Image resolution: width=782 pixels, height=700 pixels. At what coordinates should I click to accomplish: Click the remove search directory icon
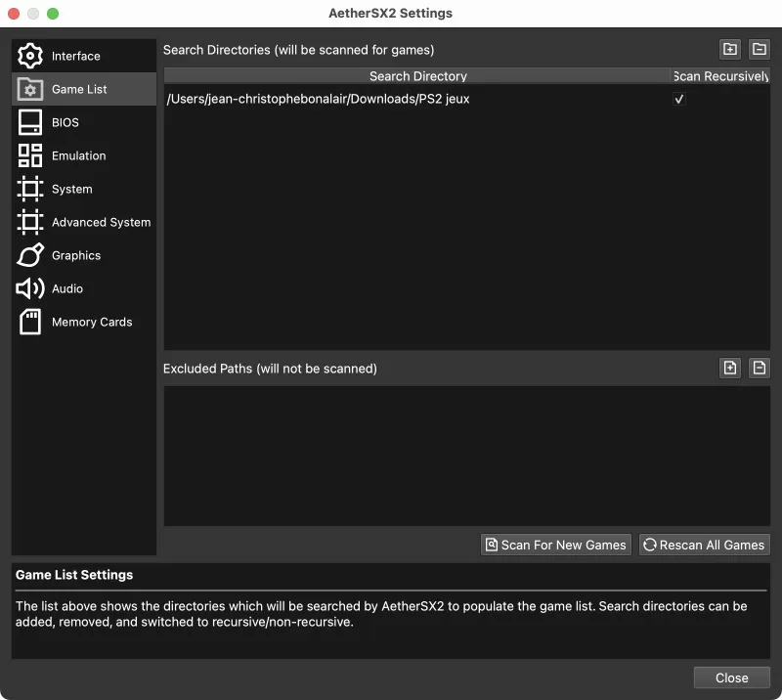[x=760, y=49]
